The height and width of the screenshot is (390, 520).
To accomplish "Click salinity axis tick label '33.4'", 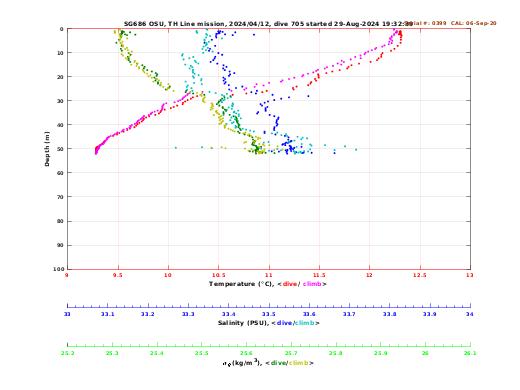I will (x=229, y=314).
